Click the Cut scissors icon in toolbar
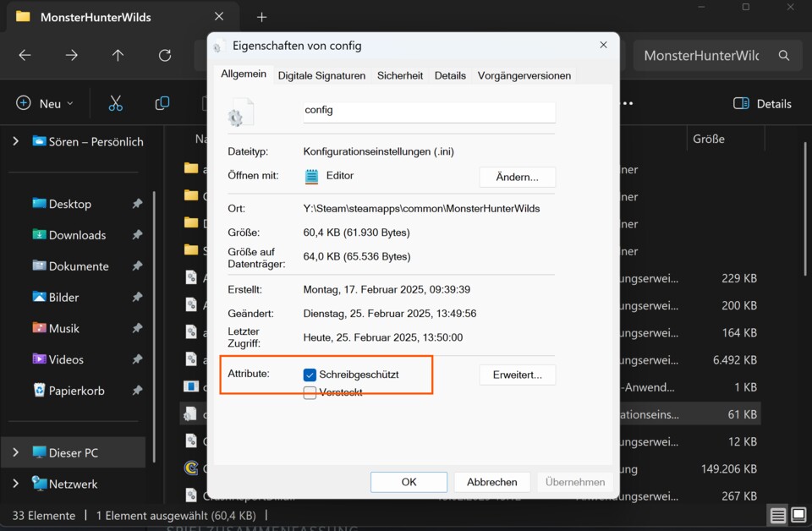 [116, 103]
